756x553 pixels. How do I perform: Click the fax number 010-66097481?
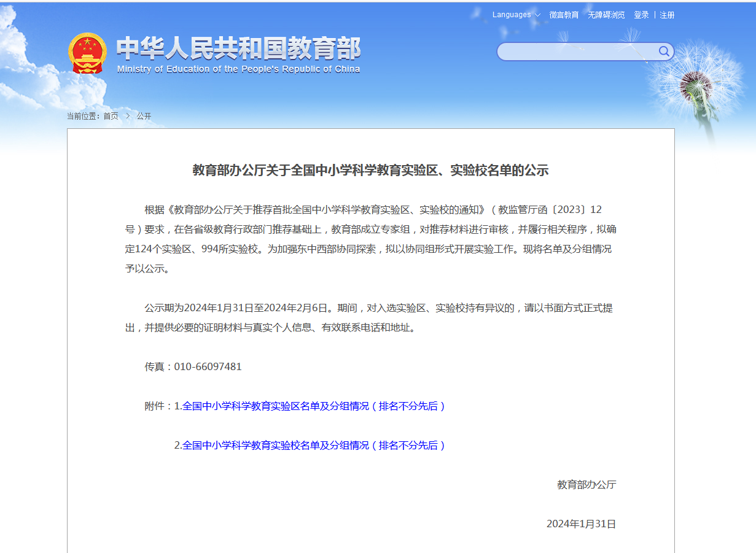click(x=208, y=367)
